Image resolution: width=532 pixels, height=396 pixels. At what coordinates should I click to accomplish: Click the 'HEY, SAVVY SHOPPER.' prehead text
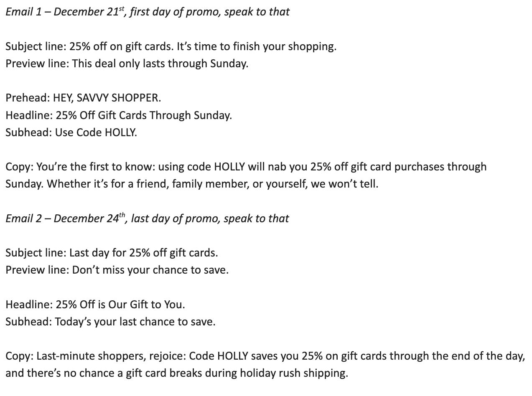[107, 98]
